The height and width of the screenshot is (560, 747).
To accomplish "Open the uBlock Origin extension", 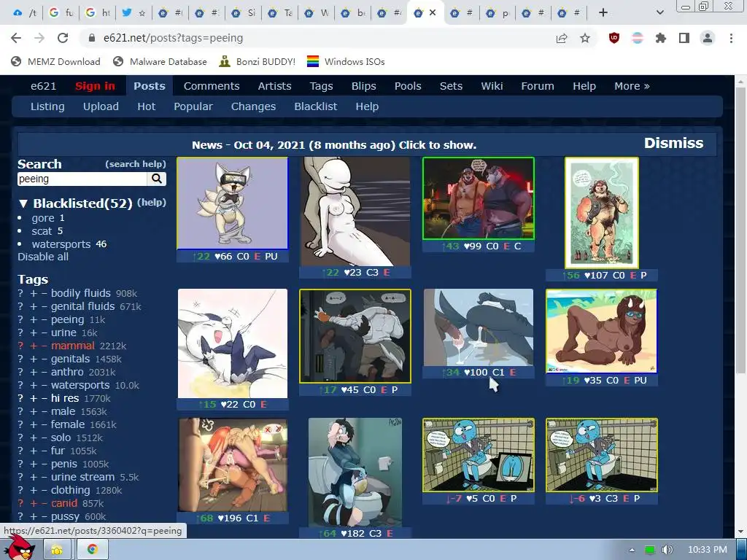I will click(x=614, y=38).
